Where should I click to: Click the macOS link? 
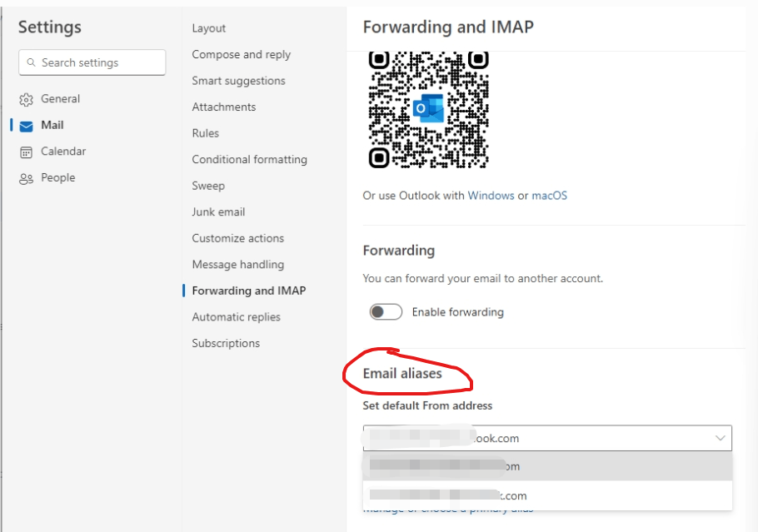[550, 195]
